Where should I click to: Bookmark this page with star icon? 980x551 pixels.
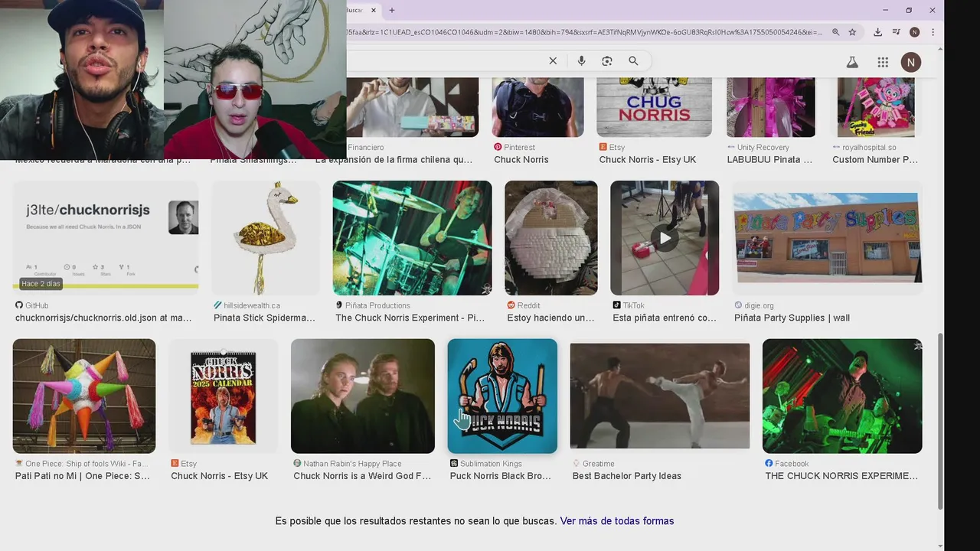(x=852, y=32)
